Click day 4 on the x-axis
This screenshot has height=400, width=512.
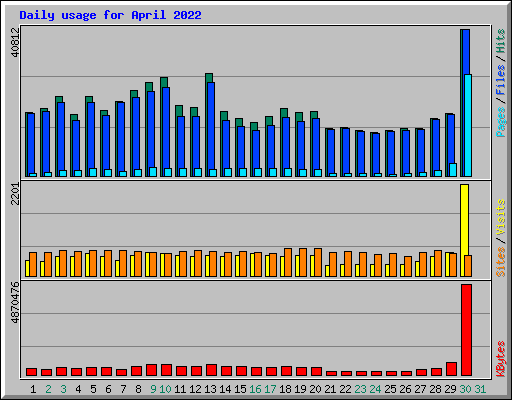[x=78, y=389]
